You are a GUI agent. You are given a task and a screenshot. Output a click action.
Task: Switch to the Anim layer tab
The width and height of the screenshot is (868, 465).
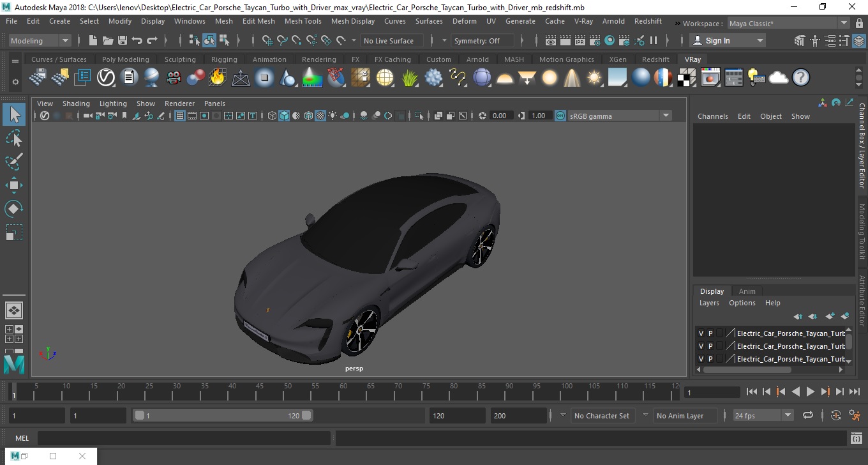coord(747,291)
